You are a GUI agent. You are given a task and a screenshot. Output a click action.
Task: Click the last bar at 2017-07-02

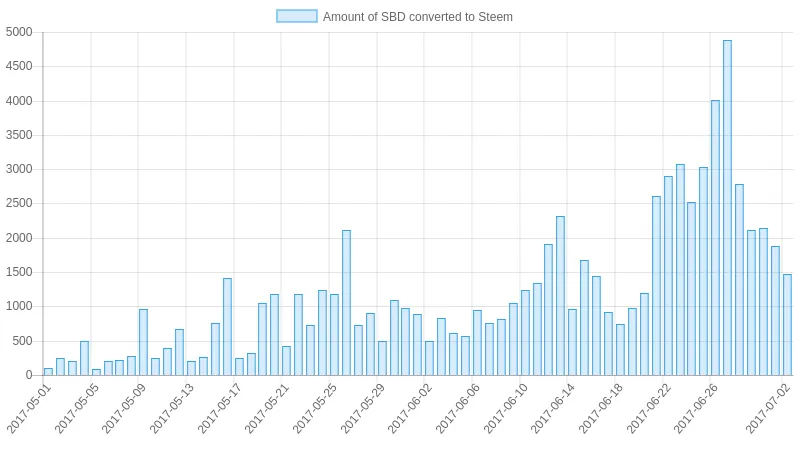(787, 324)
